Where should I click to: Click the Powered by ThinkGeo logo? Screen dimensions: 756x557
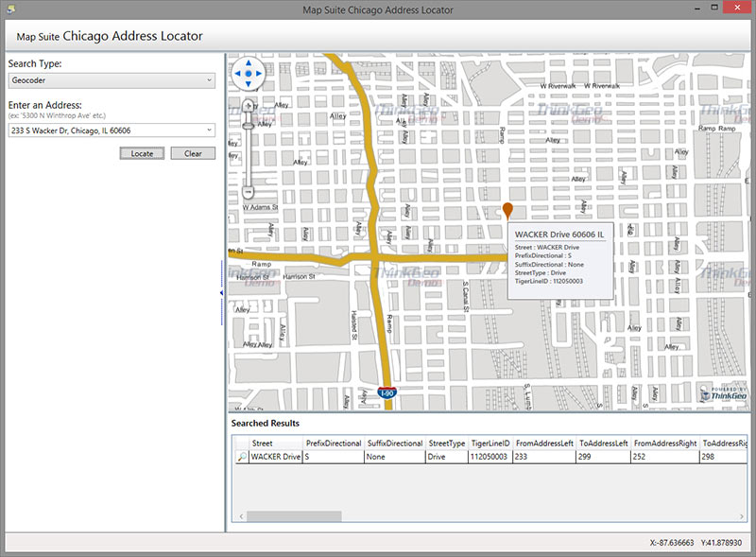[x=724, y=393]
